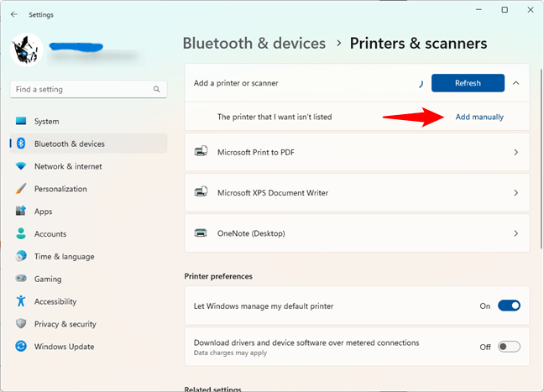
Task: Open Microsoft Print to PDF chevron
Action: (516, 152)
